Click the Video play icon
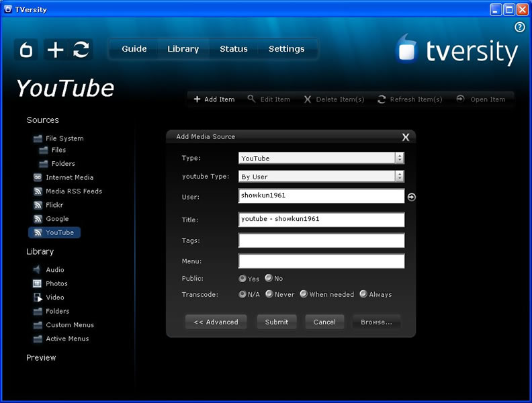Image resolution: width=532 pixels, height=403 pixels. pos(38,298)
